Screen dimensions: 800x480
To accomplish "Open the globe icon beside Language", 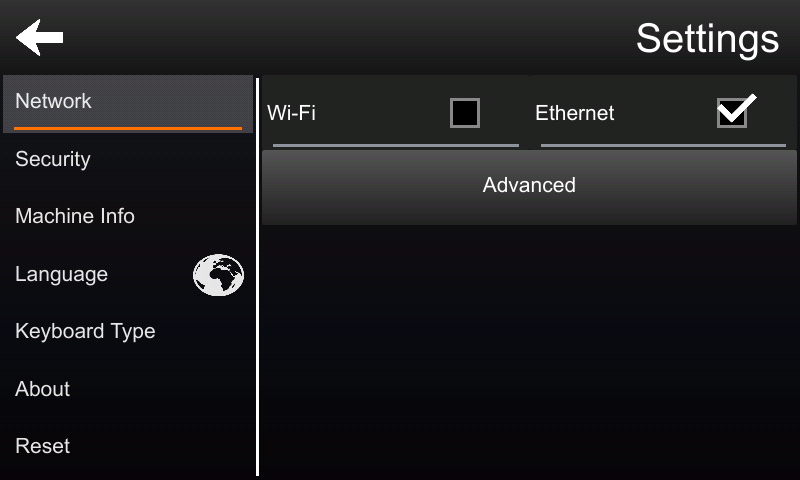I will [x=218, y=275].
